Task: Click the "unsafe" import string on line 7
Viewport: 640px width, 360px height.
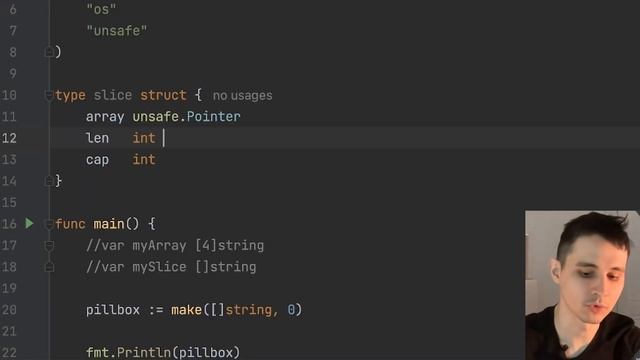Action: click(x=117, y=31)
